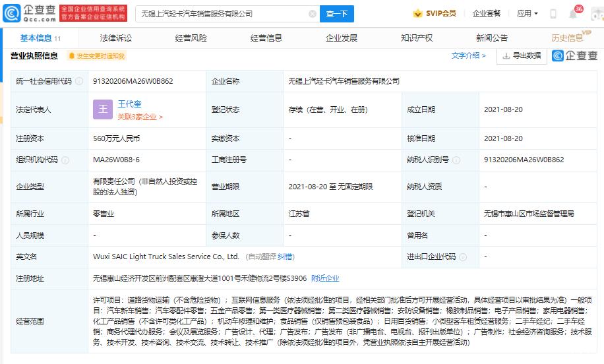Open the user avatar in header
Image resolution: width=604 pixels, height=364 pixels.
(597, 14)
